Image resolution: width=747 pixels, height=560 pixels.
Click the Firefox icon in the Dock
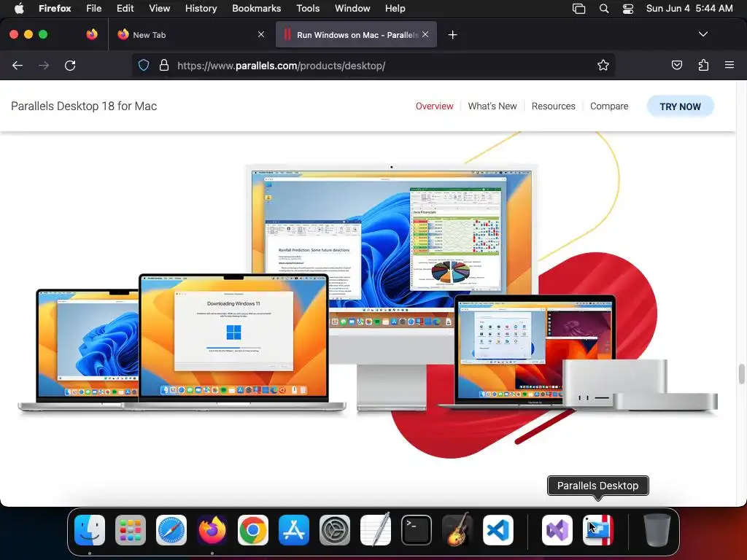[212, 529]
